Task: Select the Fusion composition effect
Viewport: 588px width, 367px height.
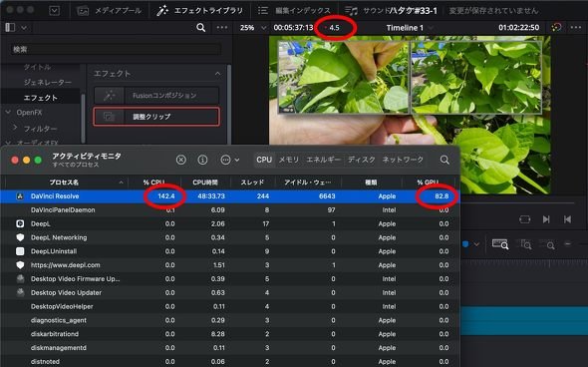Action: tap(156, 96)
